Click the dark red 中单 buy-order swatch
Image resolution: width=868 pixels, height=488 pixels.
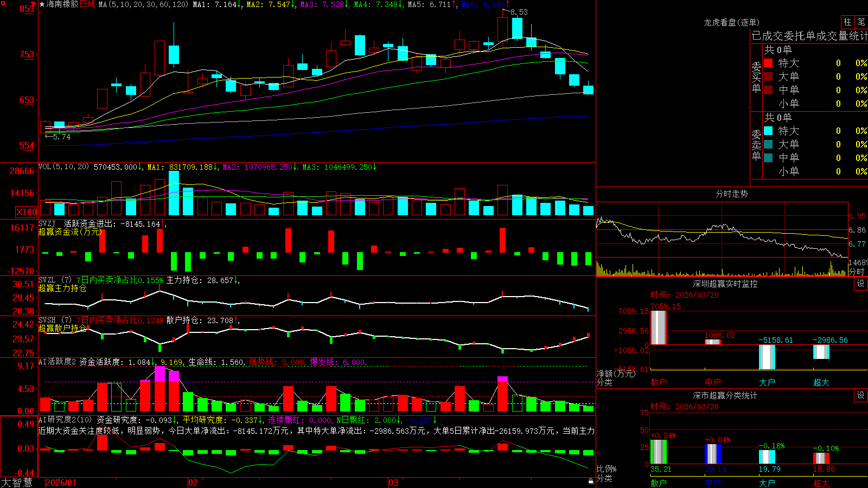click(768, 90)
